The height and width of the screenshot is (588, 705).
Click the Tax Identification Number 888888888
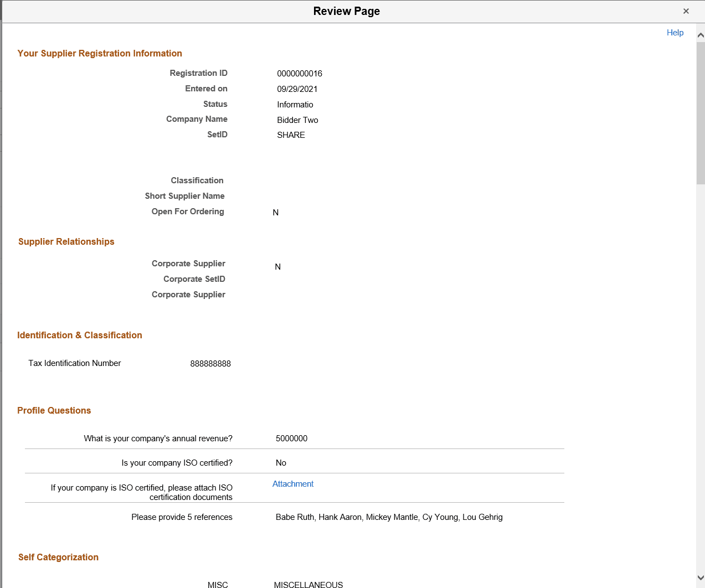210,363
